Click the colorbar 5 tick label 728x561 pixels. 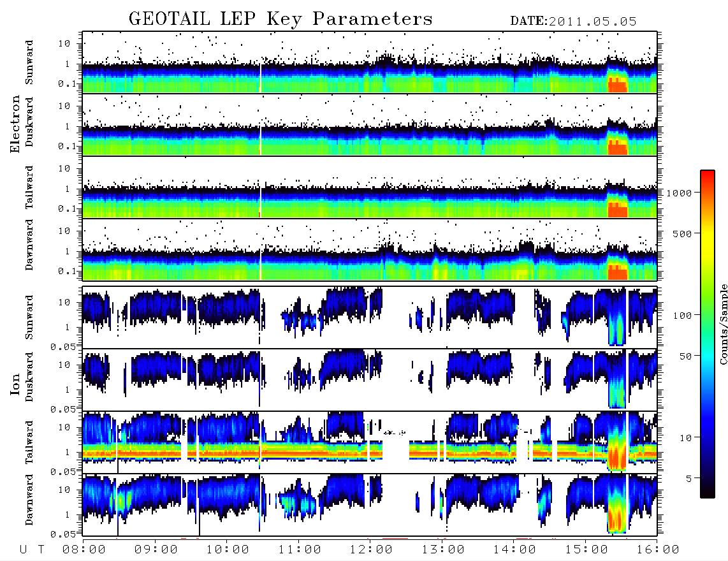click(688, 478)
